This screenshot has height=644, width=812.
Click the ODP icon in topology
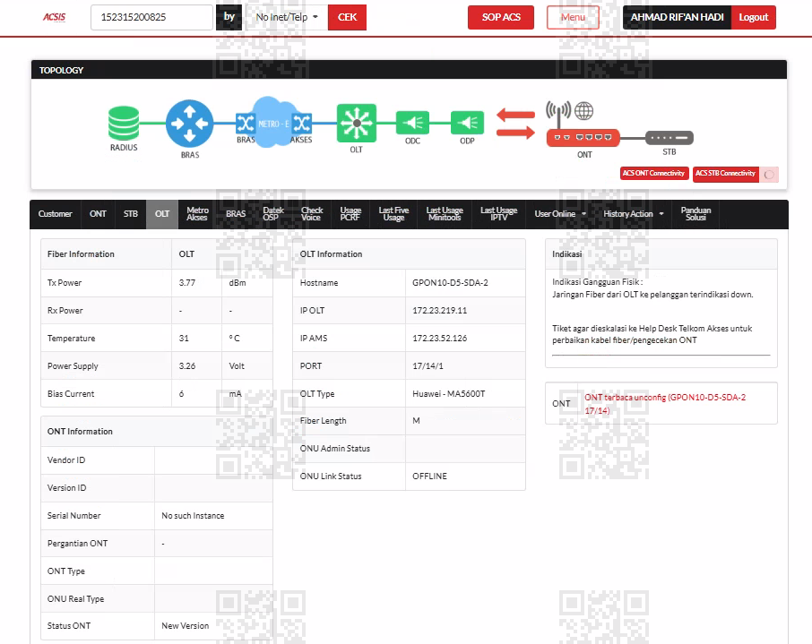467,123
